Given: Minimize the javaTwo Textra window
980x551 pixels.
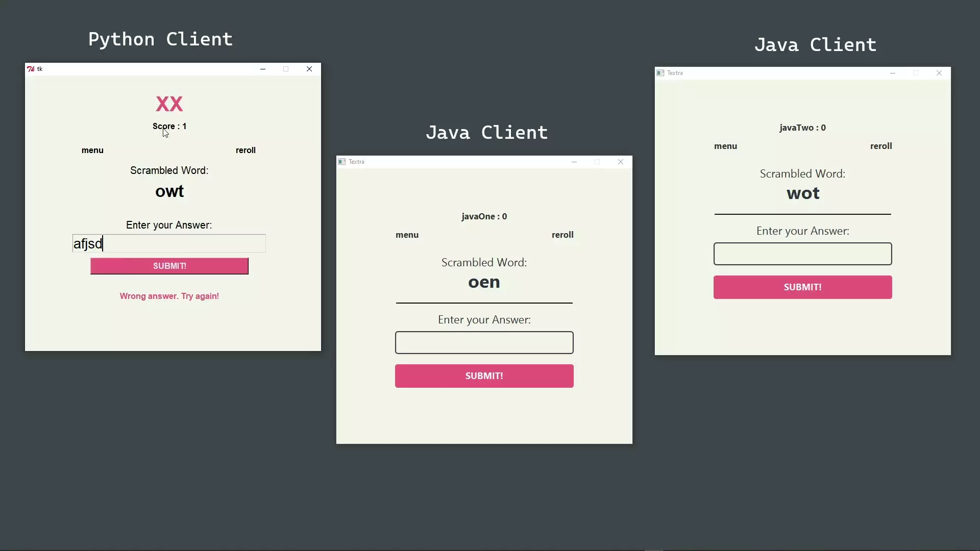Looking at the screenshot, I should click(x=893, y=73).
